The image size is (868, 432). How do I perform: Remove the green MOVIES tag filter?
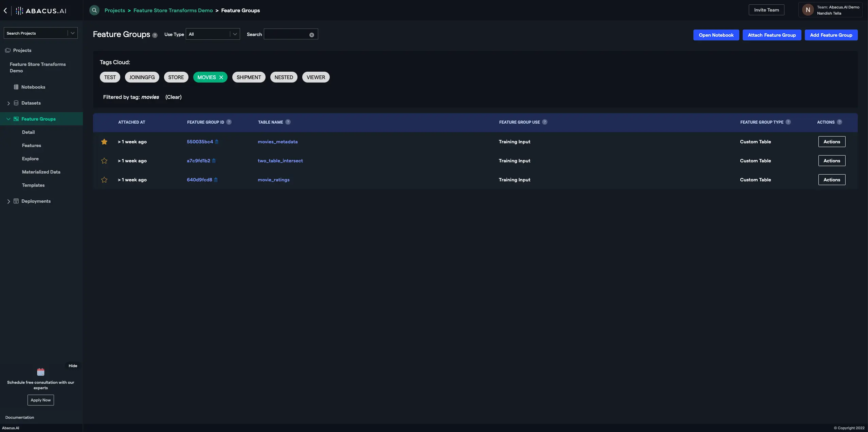[221, 77]
